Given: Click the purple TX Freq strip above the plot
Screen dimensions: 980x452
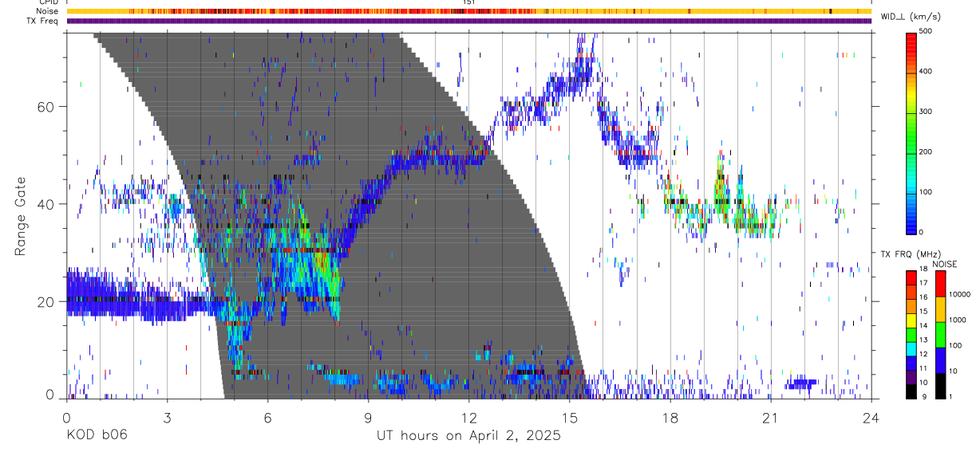Looking at the screenshot, I should coord(469,21).
